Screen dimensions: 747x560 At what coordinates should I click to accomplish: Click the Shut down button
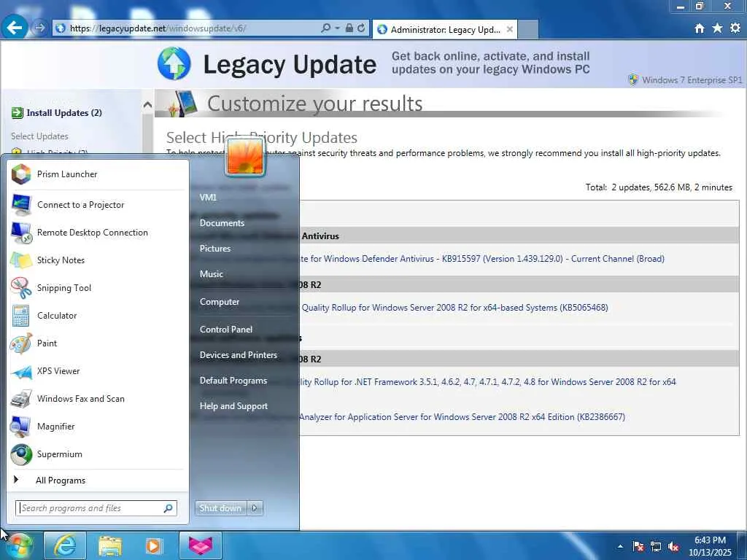point(220,508)
